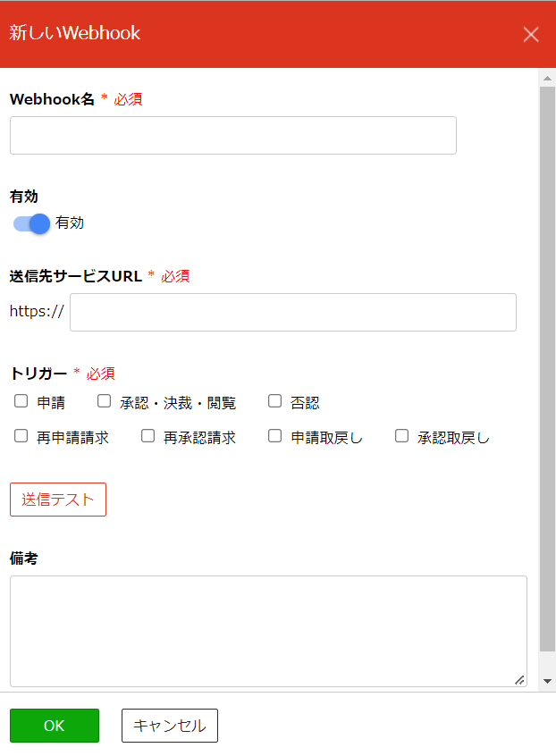Check the 再承認請求 trigger option

(x=148, y=436)
